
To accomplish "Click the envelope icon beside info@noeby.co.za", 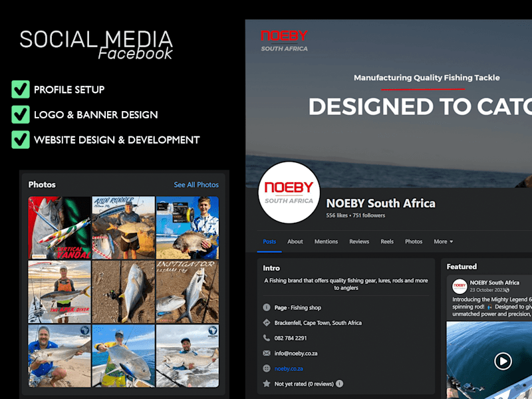I will 267,353.
